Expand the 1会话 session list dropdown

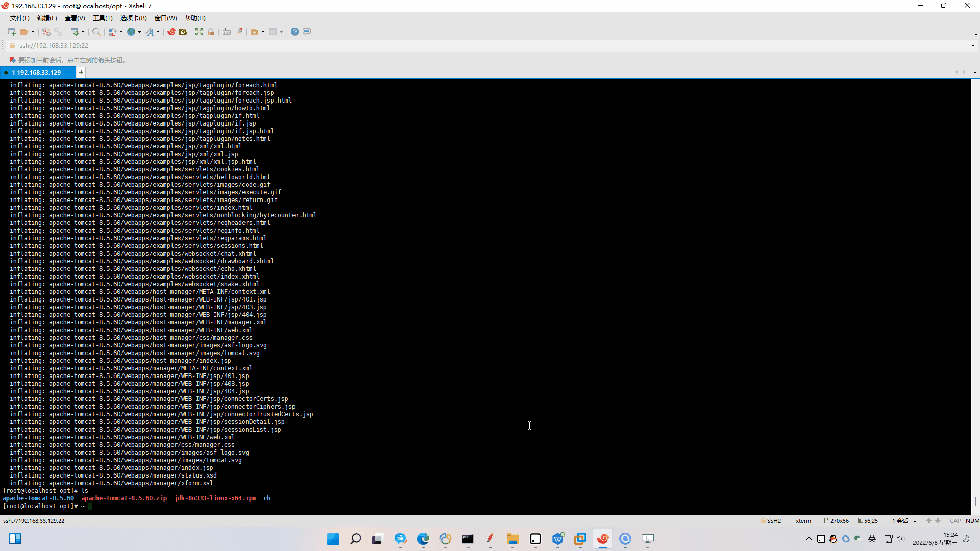(914, 521)
